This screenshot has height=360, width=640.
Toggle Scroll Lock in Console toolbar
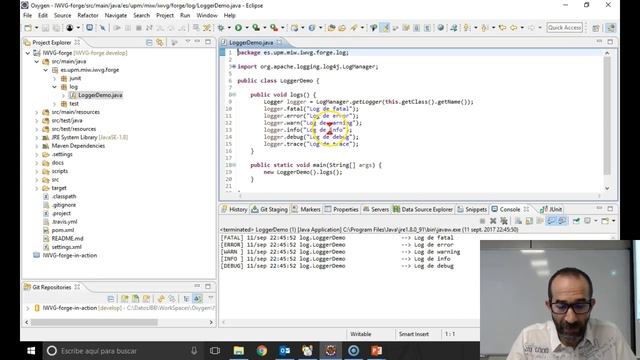click(529, 221)
